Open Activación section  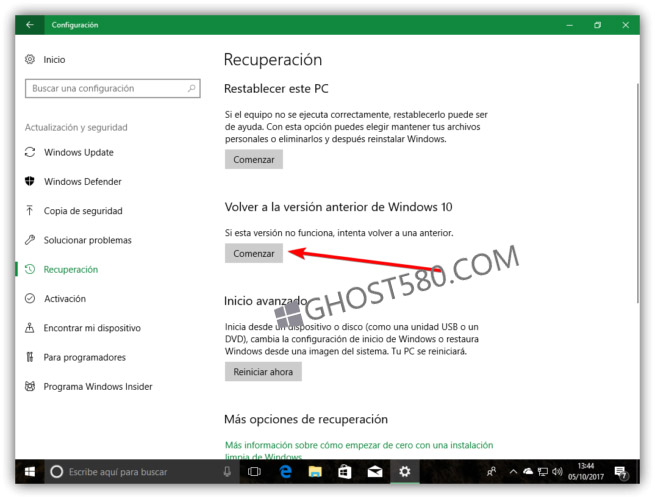(x=65, y=299)
